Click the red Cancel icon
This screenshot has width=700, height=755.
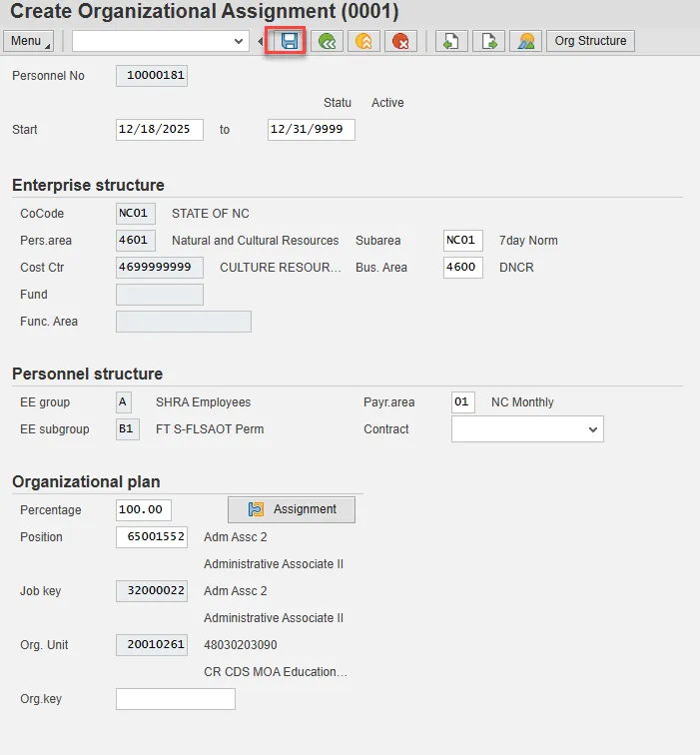click(400, 41)
